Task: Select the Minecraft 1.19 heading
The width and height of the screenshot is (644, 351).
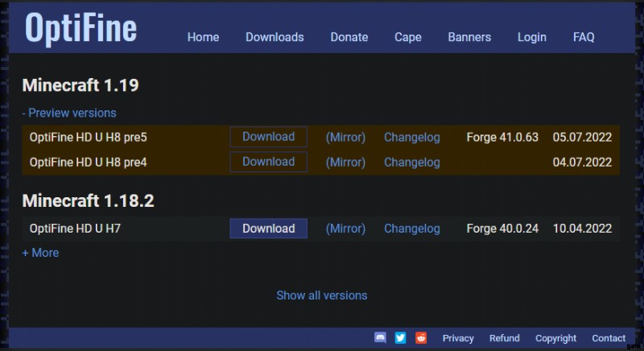Action: [x=80, y=85]
